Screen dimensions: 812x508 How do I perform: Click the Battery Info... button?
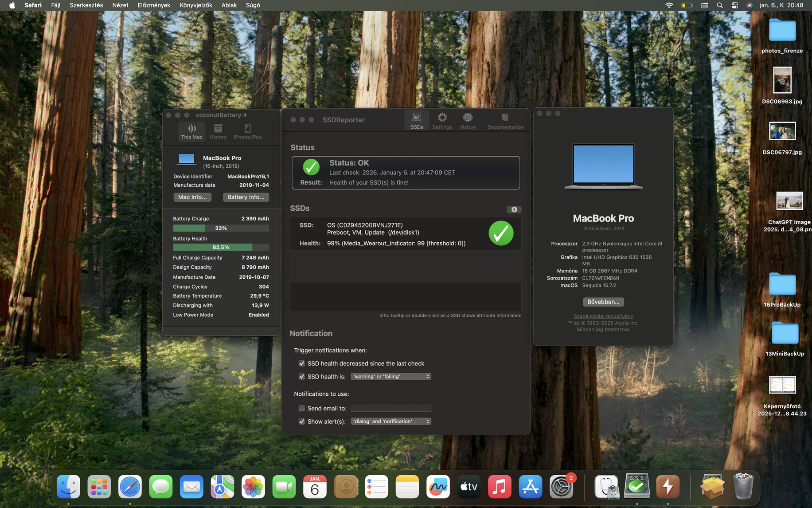pos(246,197)
